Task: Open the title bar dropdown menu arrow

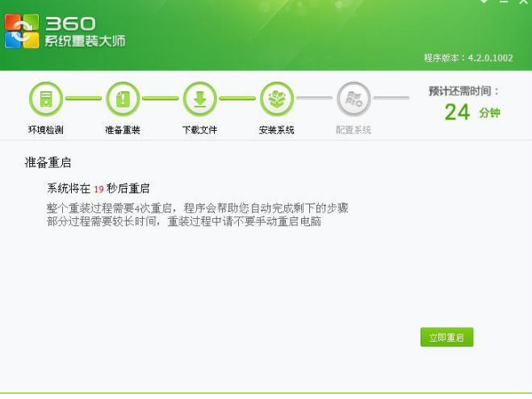Action: 484,2
